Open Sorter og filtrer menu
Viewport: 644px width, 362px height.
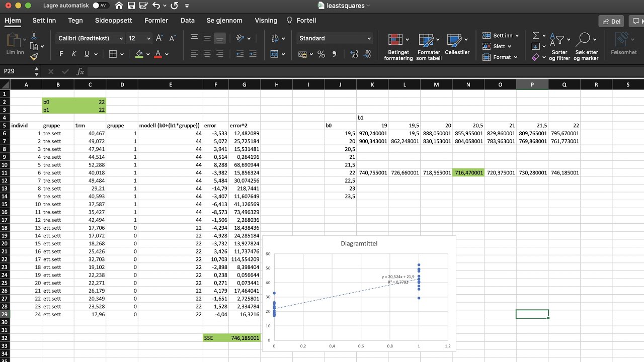(559, 47)
